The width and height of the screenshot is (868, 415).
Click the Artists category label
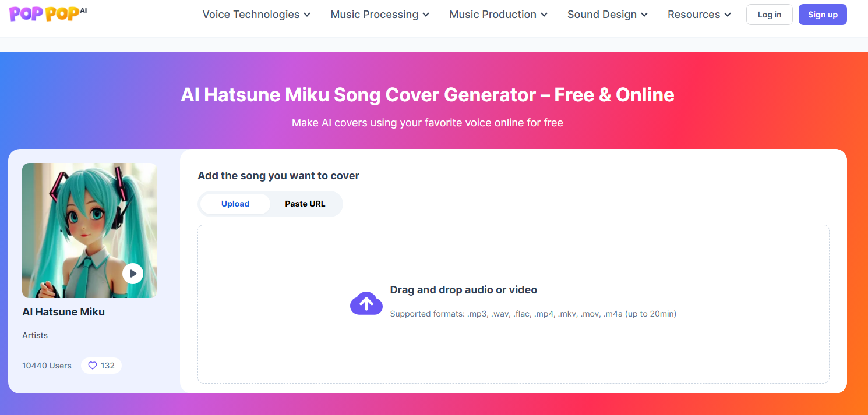pos(35,335)
